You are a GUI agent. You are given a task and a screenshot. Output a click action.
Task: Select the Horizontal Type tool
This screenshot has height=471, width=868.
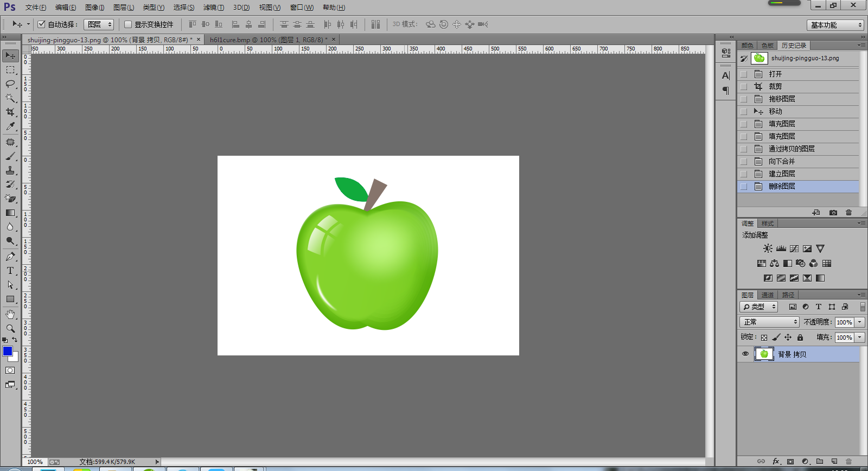10,271
